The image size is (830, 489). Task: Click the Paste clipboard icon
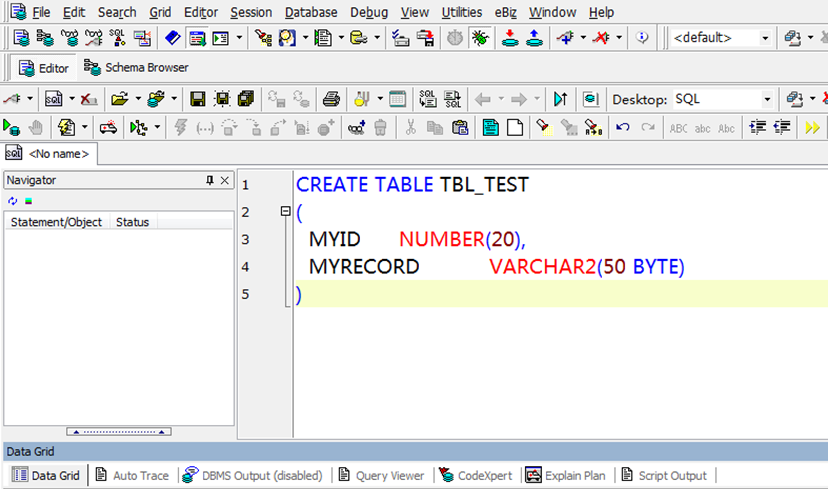(459, 128)
